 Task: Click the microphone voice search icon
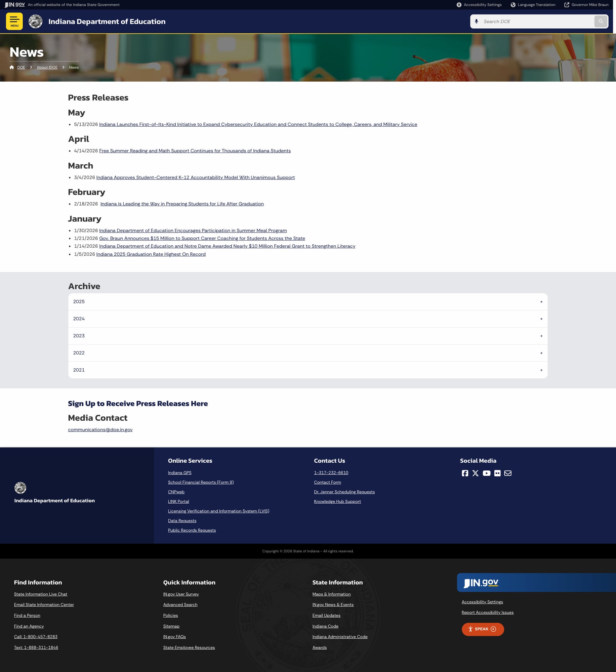pyautogui.click(x=476, y=22)
